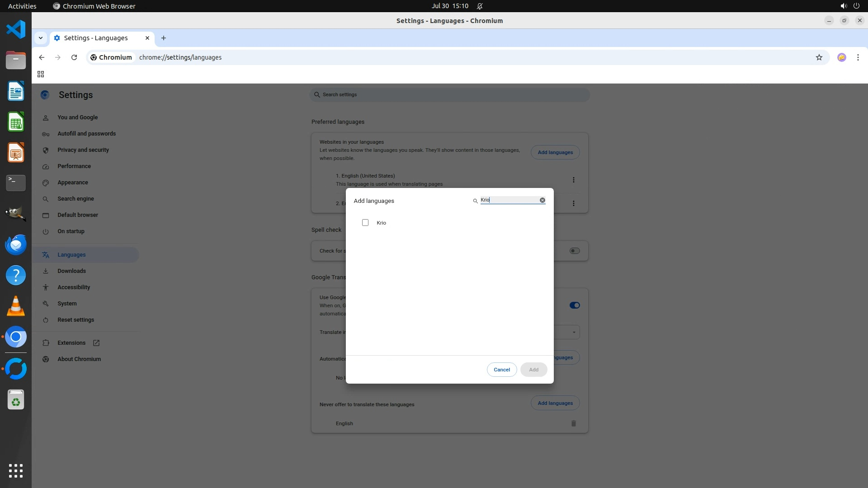This screenshot has width=868, height=488.
Task: Open the Chromium three-dot menu
Action: (858, 57)
